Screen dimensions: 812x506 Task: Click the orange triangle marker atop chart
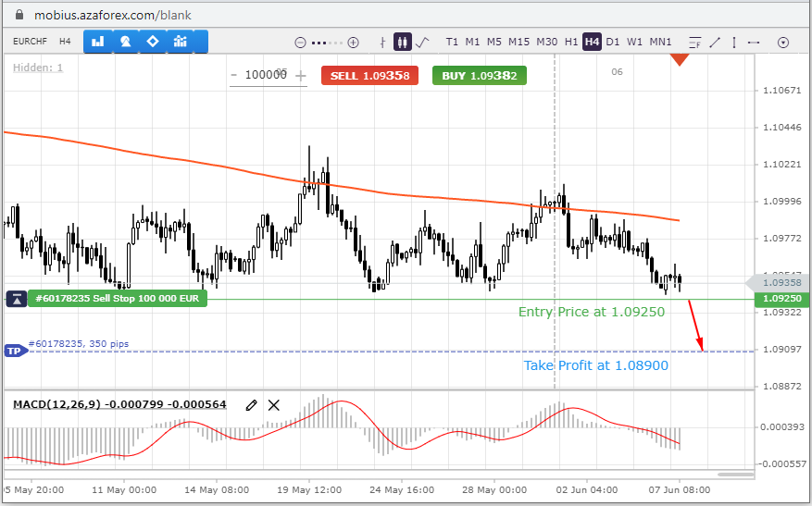coord(680,59)
